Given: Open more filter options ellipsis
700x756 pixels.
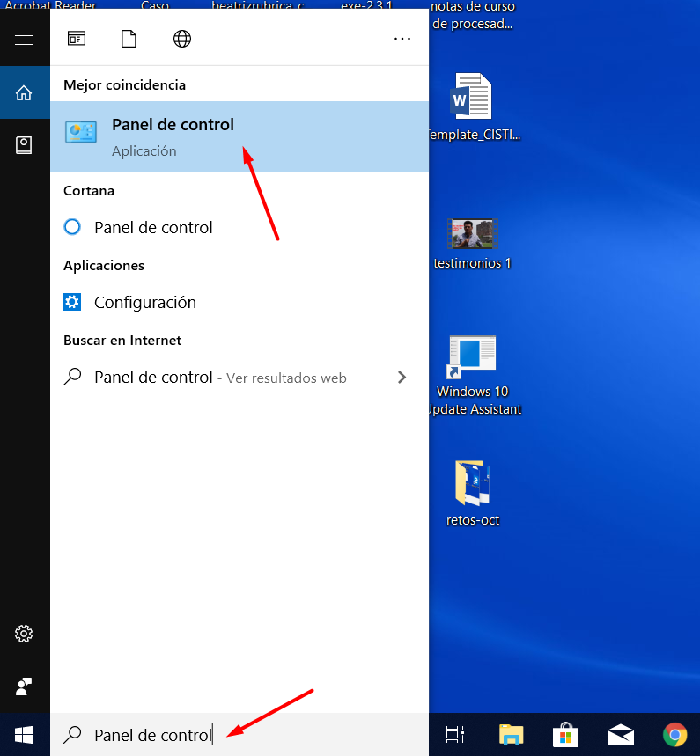Looking at the screenshot, I should click(x=402, y=39).
